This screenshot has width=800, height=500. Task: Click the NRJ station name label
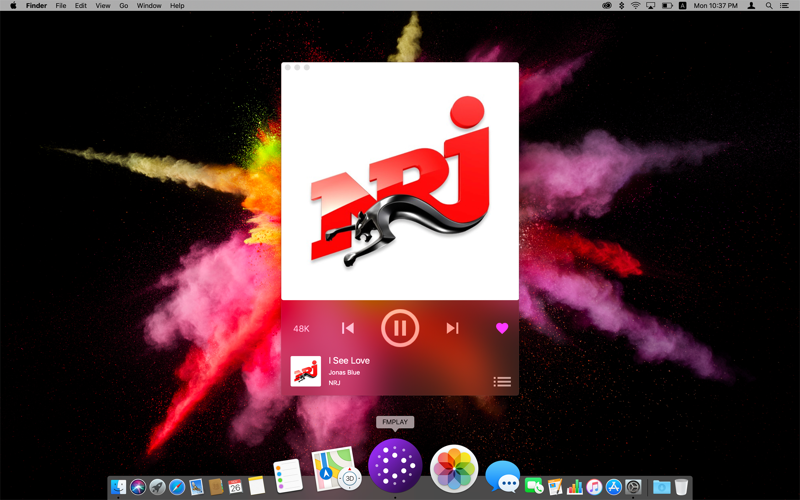[334, 383]
